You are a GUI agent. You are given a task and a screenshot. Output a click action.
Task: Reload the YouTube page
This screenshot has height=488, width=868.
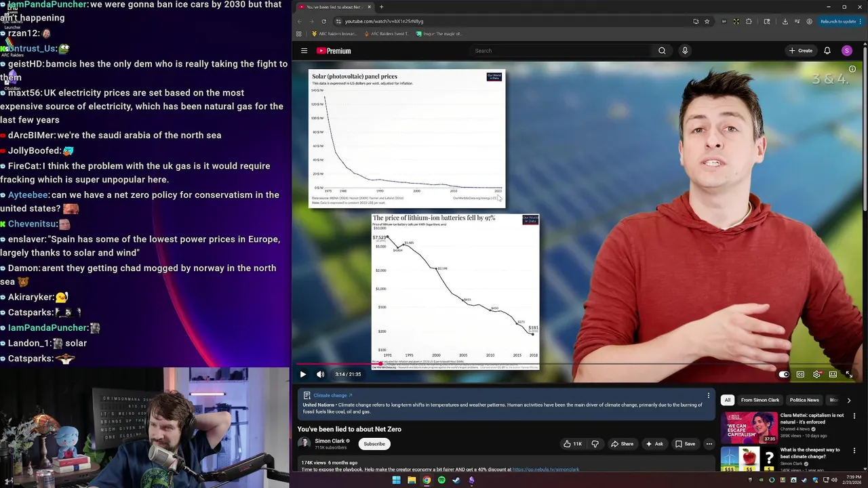click(324, 21)
